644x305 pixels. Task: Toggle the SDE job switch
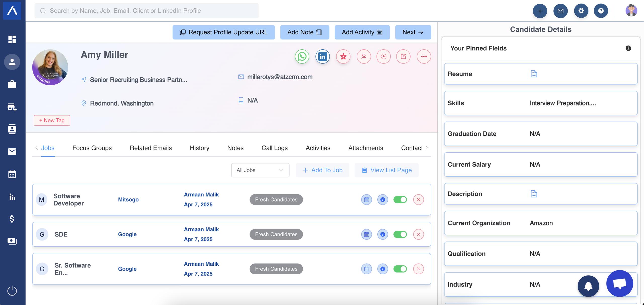click(x=400, y=234)
